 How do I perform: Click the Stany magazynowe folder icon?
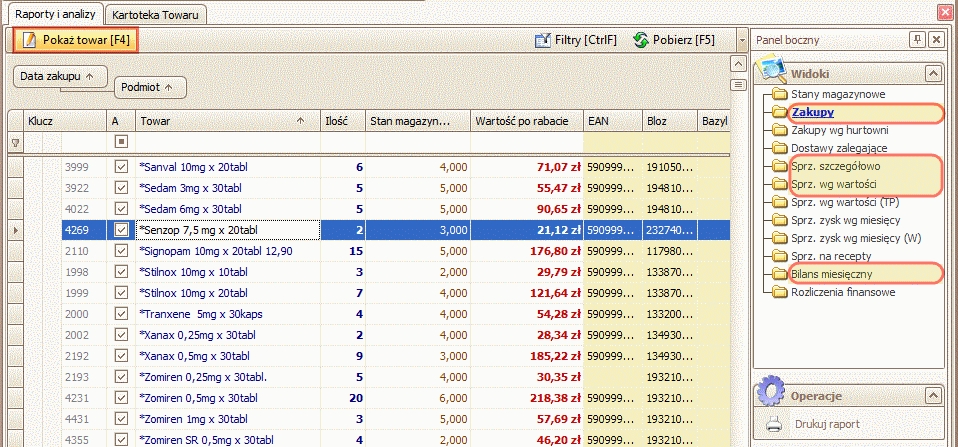click(779, 94)
